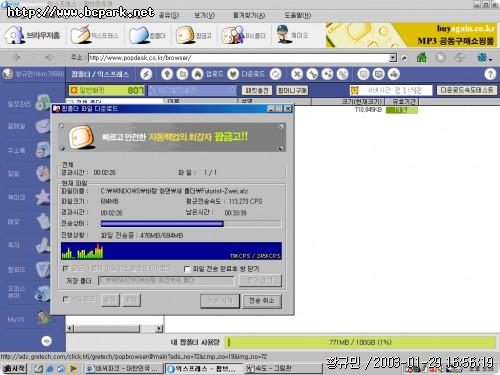Screen dimensions: 500x375
Task: Open 팝메일 mail in sidebar
Action: click(x=28, y=126)
